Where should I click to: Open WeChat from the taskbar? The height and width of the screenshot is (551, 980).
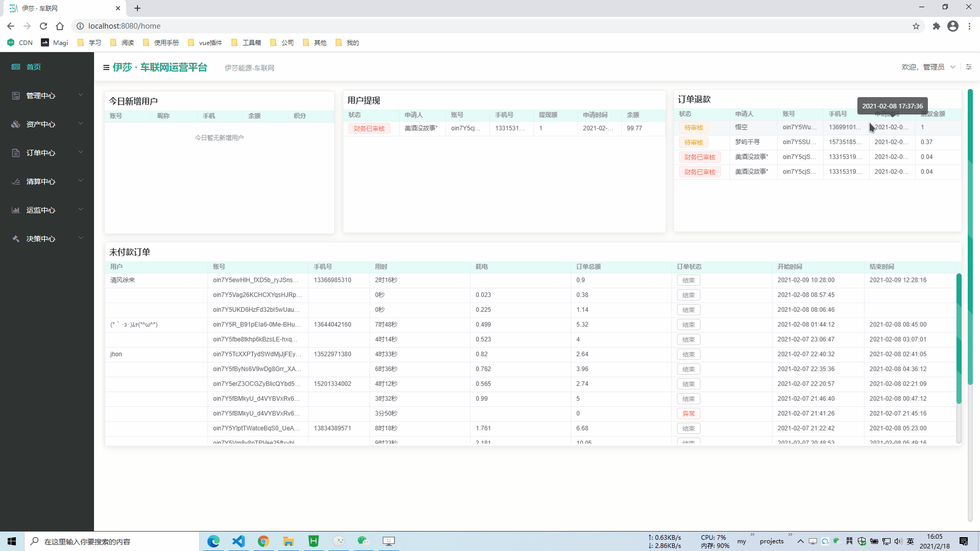click(363, 541)
